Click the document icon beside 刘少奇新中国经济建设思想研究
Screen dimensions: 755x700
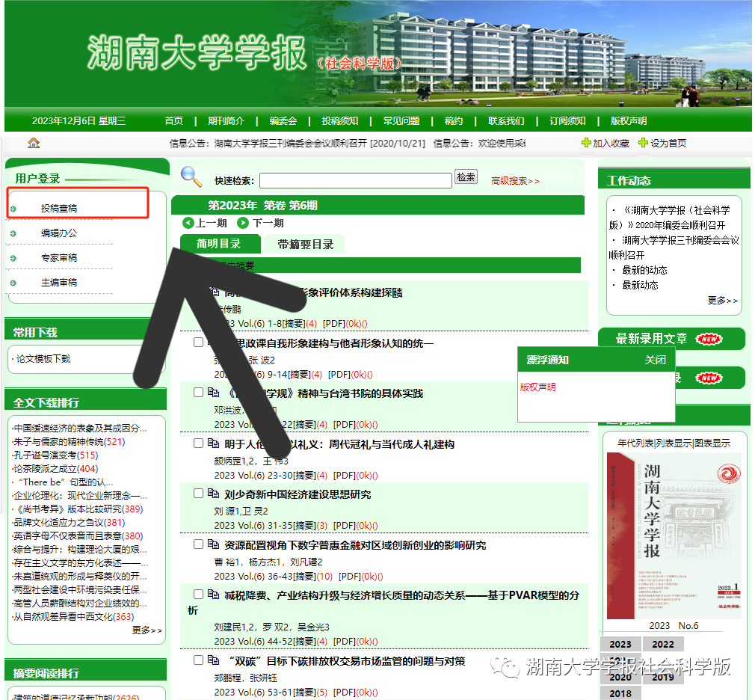pyautogui.click(x=213, y=494)
